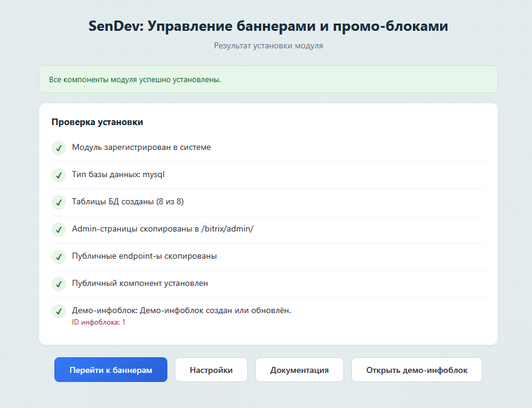The image size is (532, 408).
Task: Select text "Тип базы данных: mysql"
Action: click(x=118, y=174)
